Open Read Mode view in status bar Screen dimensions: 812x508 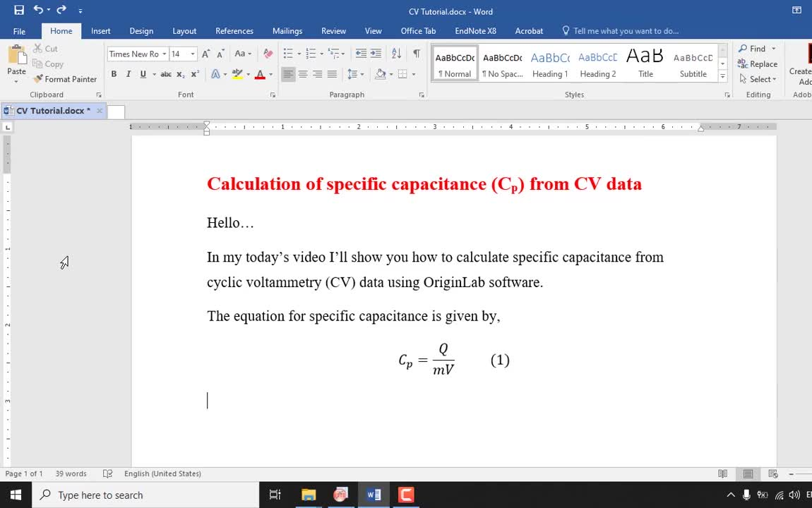pos(722,473)
